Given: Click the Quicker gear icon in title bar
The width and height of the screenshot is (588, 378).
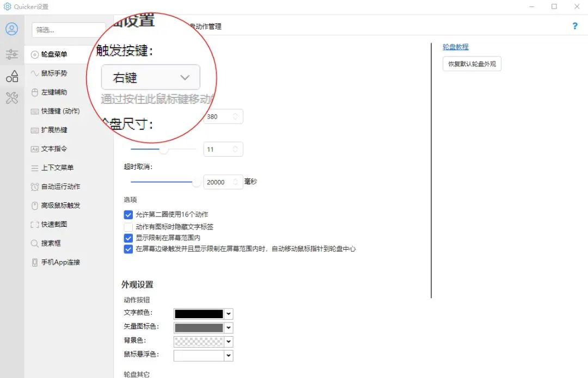Looking at the screenshot, I should (x=7, y=7).
